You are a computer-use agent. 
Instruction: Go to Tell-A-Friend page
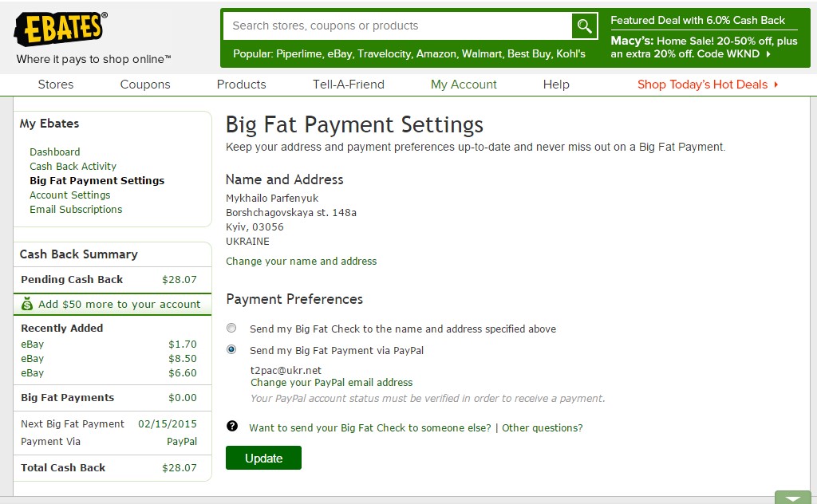point(349,85)
